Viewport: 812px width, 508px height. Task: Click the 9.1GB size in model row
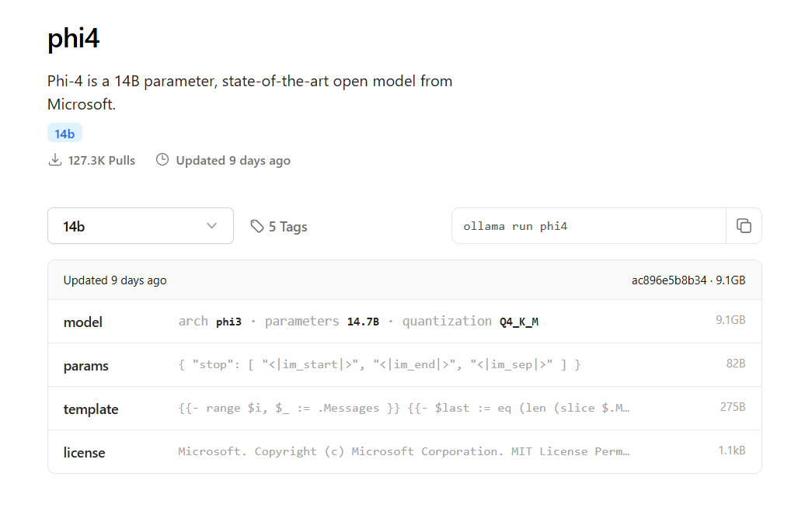click(730, 320)
